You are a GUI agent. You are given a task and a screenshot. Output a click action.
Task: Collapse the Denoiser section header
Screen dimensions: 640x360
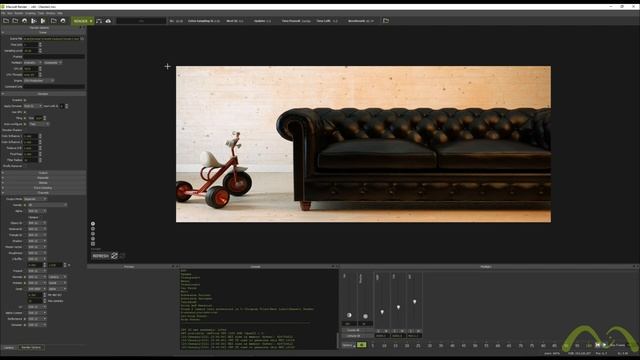coord(43,94)
